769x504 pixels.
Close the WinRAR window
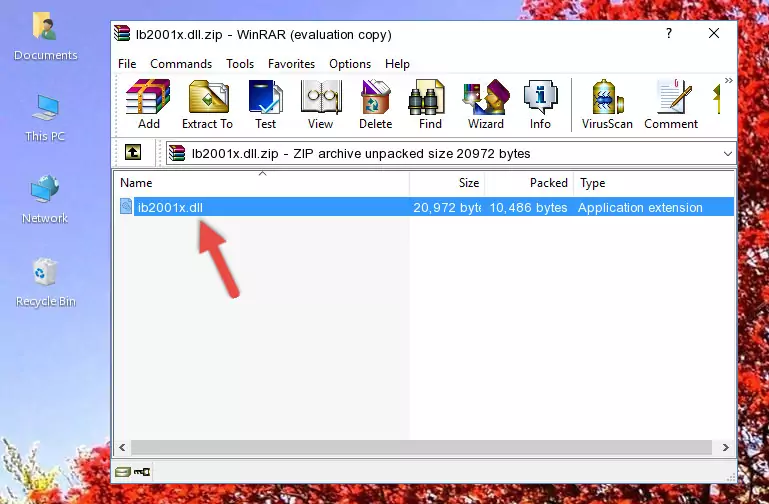click(x=714, y=33)
